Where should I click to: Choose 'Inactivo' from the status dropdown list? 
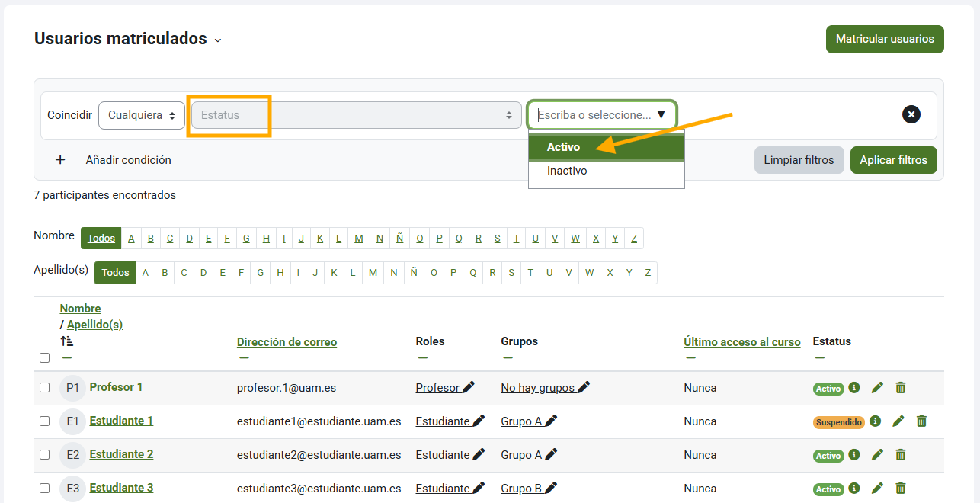[567, 171]
